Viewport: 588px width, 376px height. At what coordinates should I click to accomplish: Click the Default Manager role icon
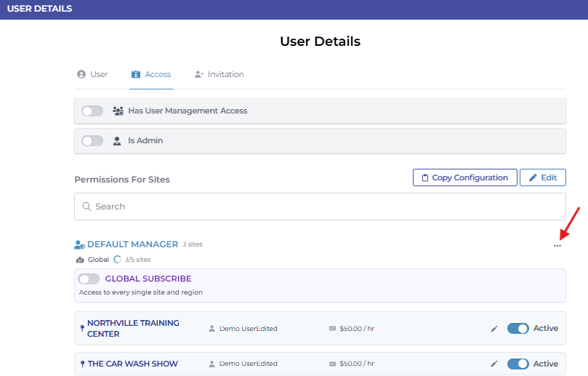click(79, 245)
